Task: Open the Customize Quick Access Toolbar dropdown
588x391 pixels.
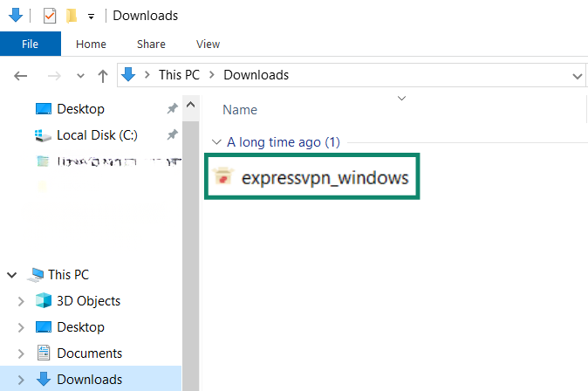Action: (91, 17)
